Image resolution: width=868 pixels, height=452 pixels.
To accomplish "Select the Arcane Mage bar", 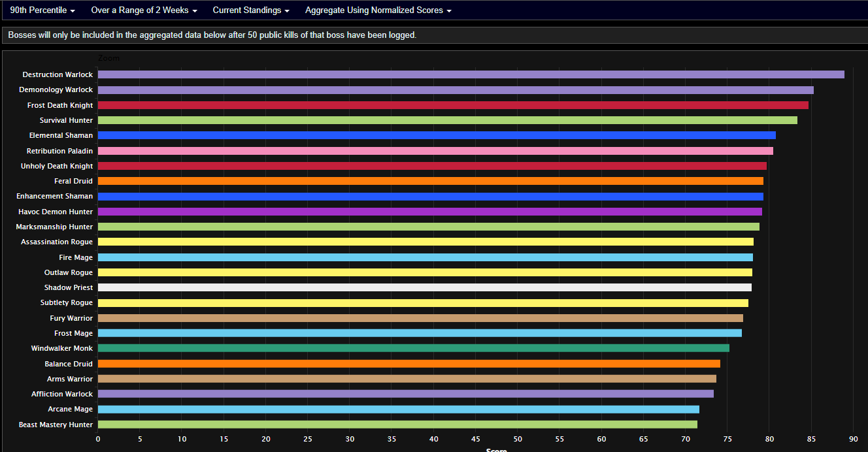I will click(x=399, y=410).
